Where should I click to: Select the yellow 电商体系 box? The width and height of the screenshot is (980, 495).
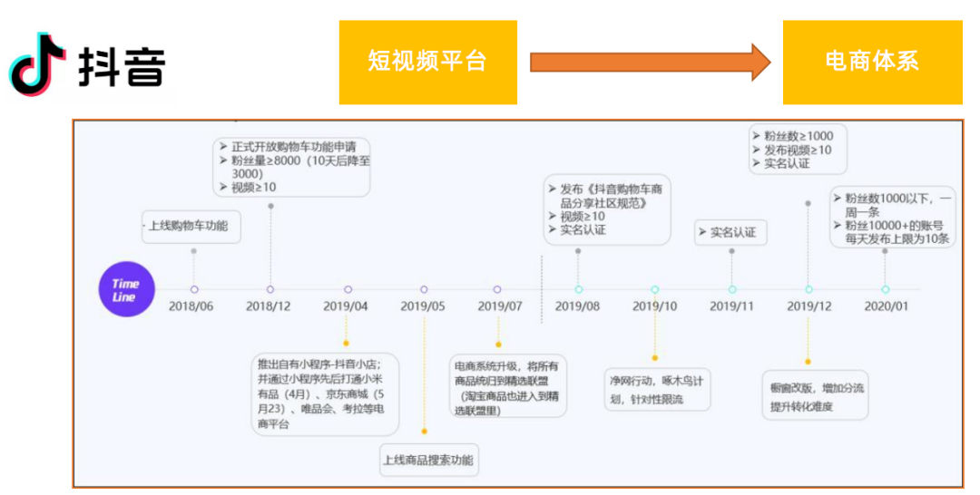coord(873,63)
